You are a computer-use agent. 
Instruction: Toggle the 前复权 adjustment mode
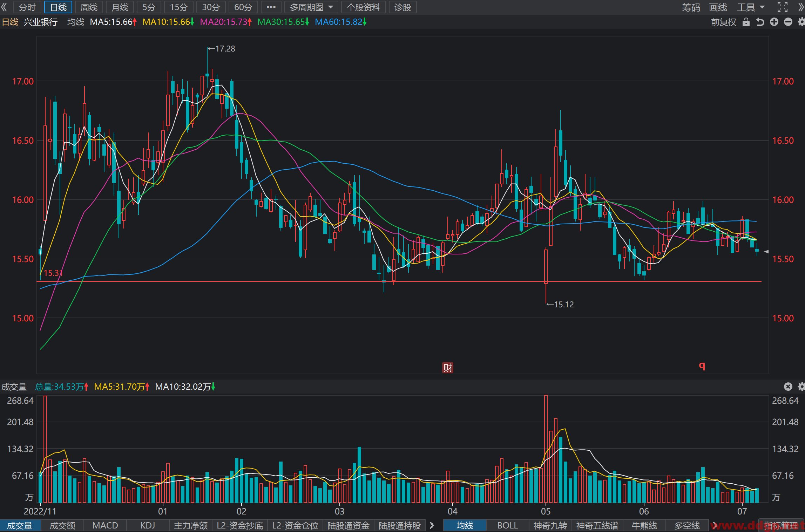(723, 22)
